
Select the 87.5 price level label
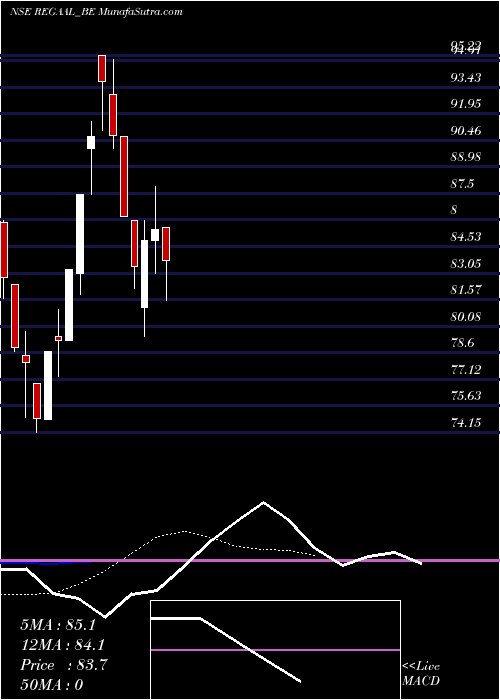(x=462, y=183)
